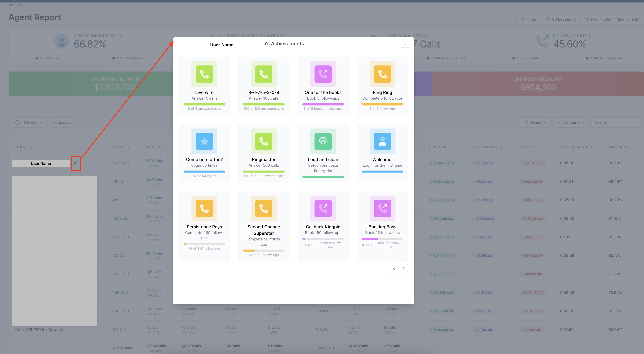The image size is (644, 354).
Task: Open the Columns dropdown
Action: pos(571,122)
